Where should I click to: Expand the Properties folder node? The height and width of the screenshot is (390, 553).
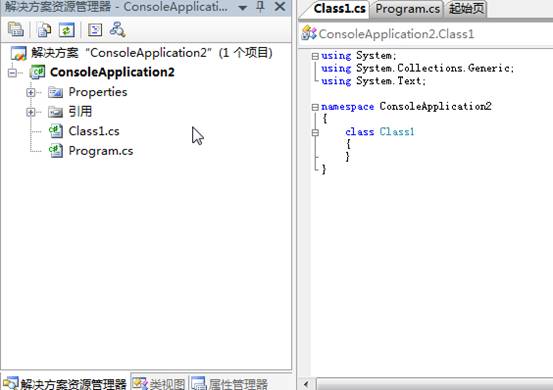coord(31,92)
